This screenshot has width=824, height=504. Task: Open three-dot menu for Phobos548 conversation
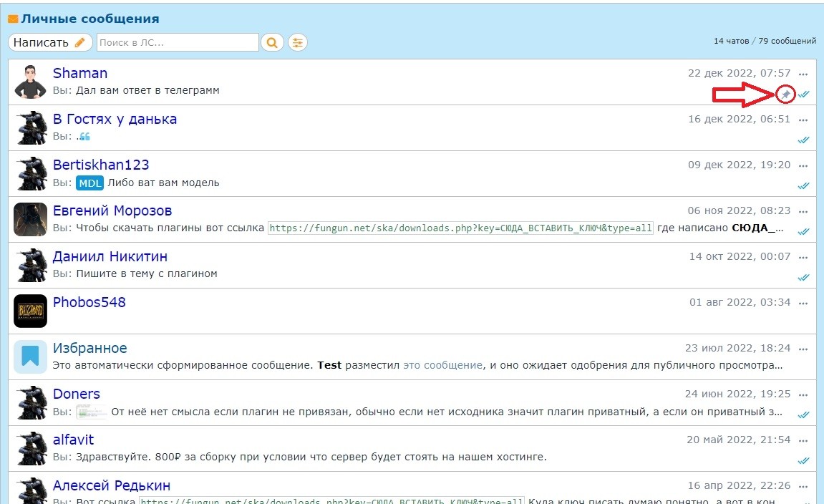(803, 303)
